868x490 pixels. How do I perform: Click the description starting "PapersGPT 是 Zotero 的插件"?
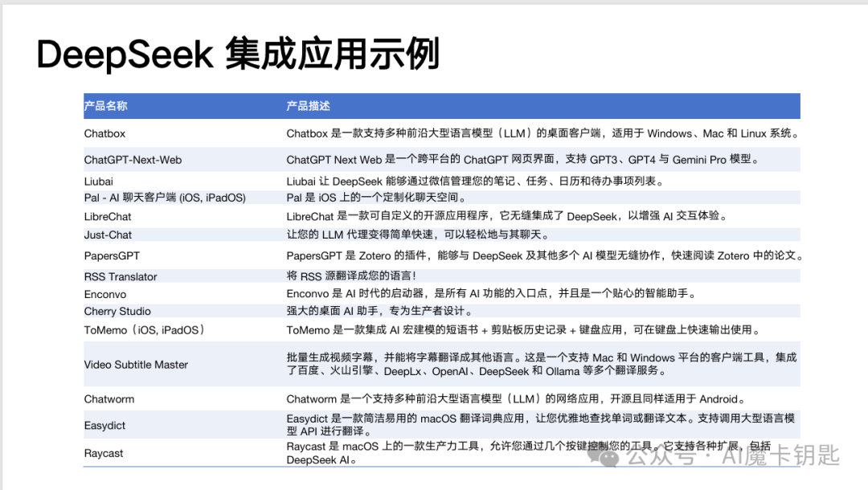545,255
